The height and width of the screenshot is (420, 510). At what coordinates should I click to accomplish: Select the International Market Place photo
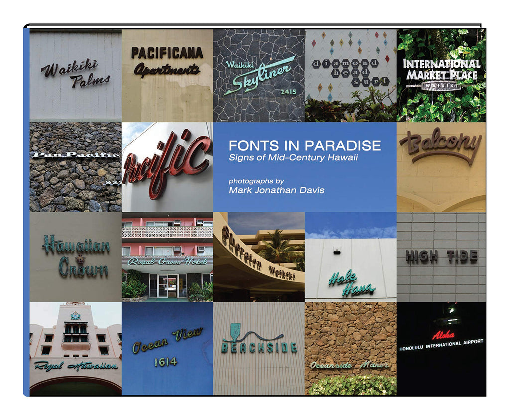tap(441, 75)
